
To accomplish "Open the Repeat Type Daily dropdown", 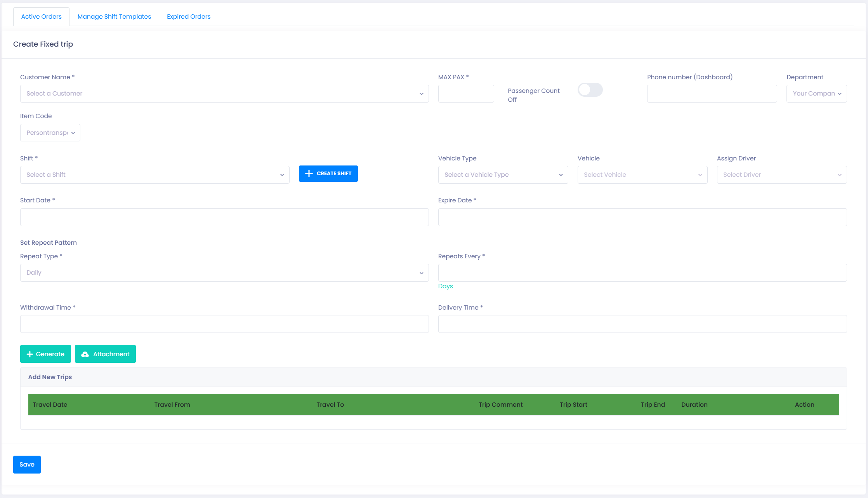I will pos(224,273).
